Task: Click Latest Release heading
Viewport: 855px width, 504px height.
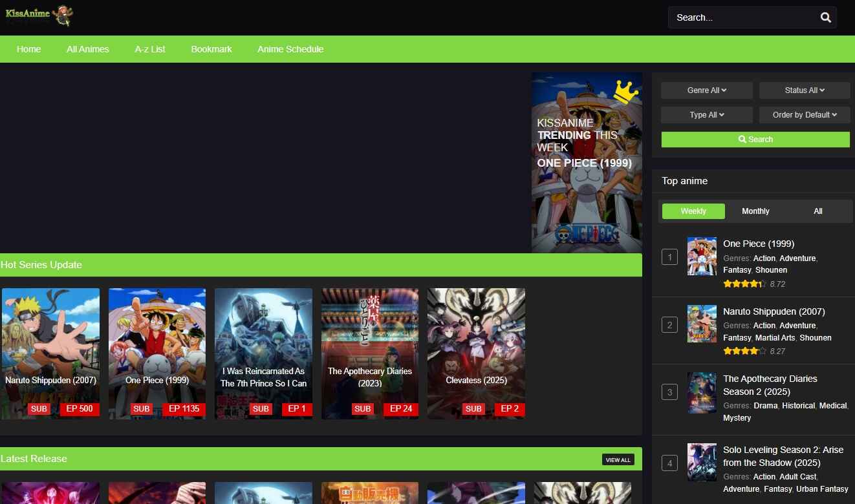Action: click(34, 459)
